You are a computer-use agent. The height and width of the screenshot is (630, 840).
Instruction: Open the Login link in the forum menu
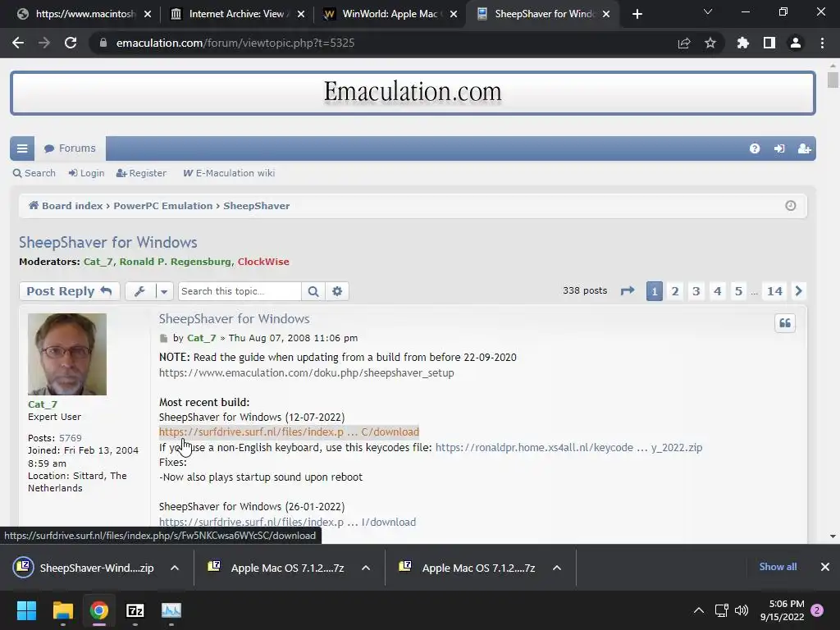pyautogui.click(x=86, y=173)
